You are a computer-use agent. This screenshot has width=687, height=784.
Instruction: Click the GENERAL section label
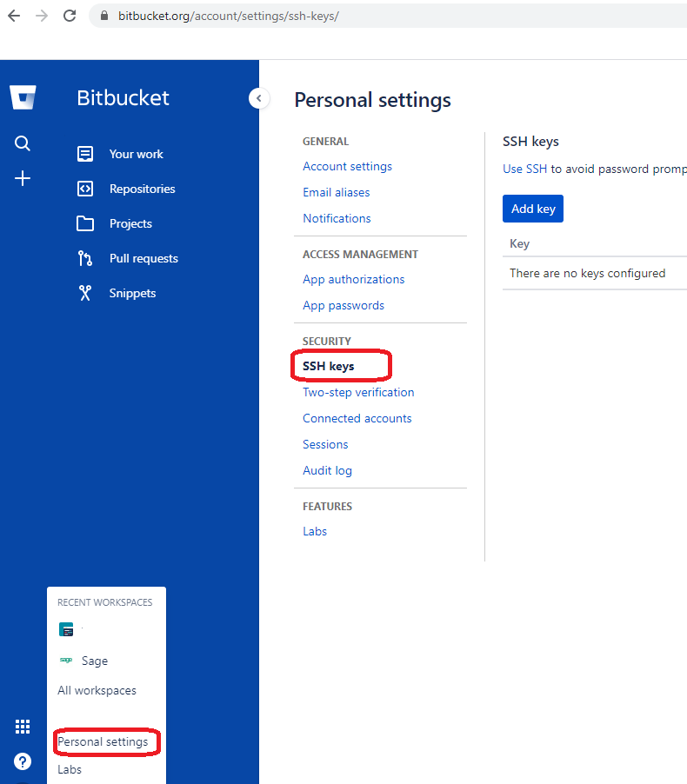(326, 142)
